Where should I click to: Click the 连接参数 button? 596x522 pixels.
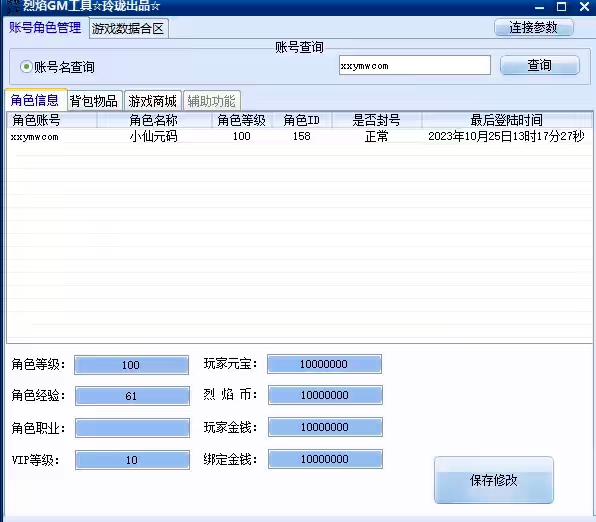[x=533, y=28]
